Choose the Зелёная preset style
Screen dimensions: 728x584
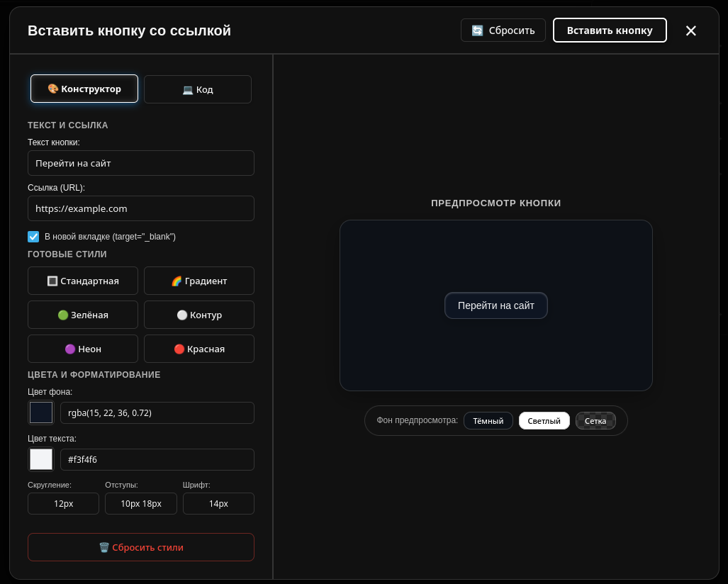pos(83,315)
